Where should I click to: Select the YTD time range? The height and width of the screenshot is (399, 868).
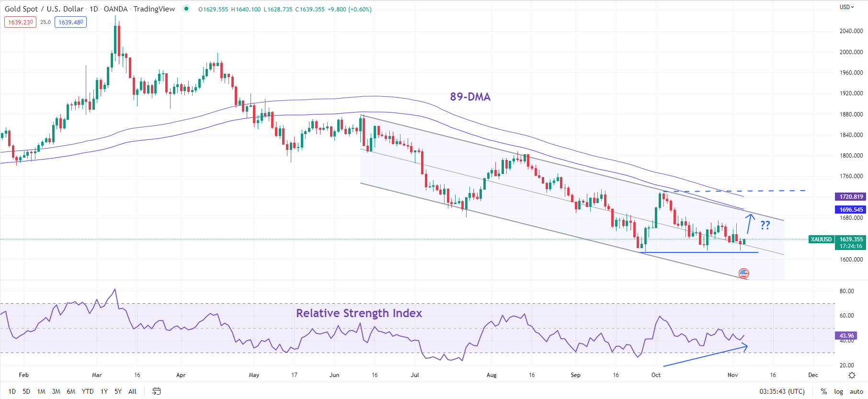[x=88, y=391]
